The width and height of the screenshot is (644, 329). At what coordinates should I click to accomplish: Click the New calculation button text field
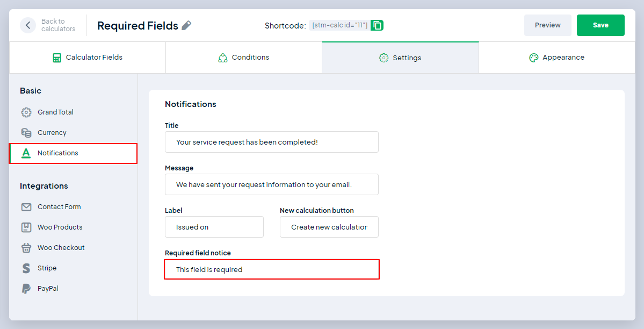pos(329,227)
